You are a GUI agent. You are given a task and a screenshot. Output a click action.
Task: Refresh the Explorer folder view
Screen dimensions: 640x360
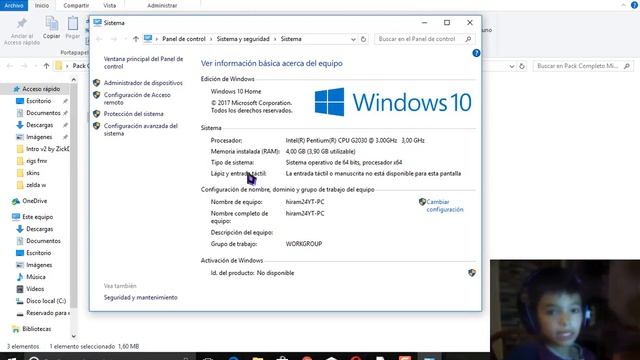click(x=522, y=66)
